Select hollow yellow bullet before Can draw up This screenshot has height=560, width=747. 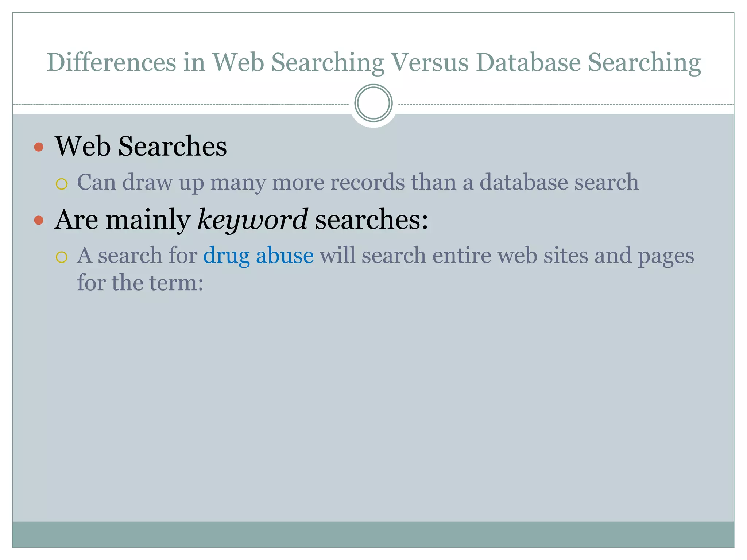tap(62, 184)
